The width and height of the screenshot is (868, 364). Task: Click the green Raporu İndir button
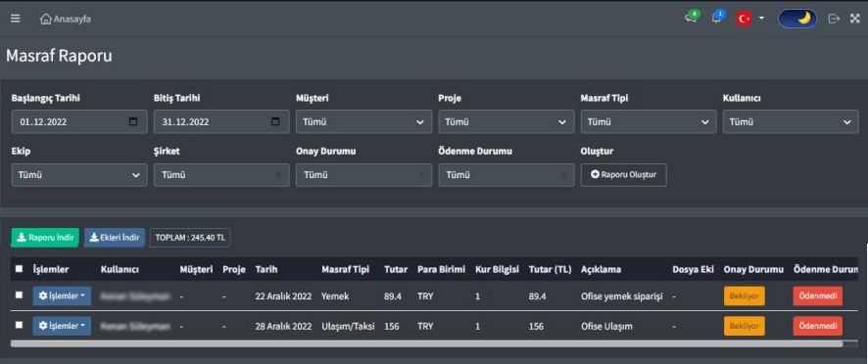click(x=45, y=238)
